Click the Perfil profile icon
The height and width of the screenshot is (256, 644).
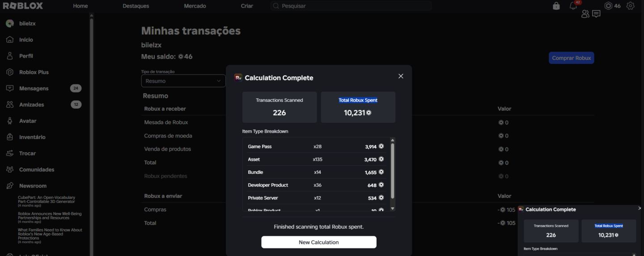coord(10,56)
